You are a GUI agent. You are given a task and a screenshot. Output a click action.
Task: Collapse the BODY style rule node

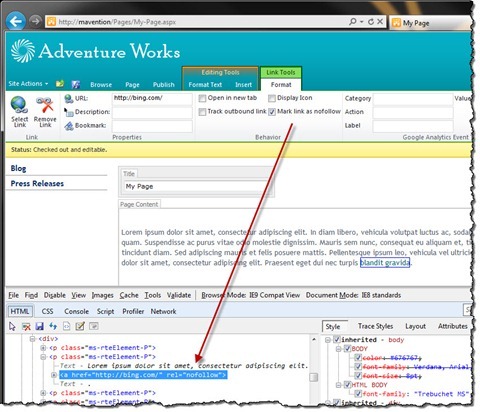point(338,349)
